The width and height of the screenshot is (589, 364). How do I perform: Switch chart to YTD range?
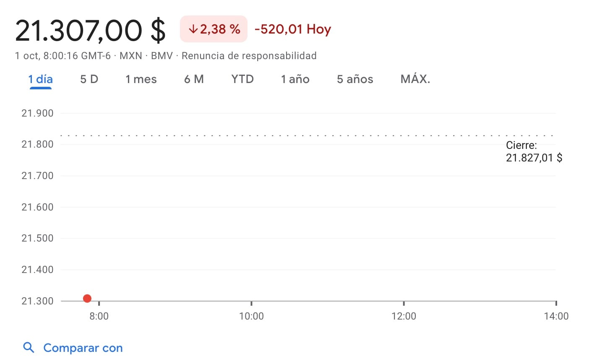tap(242, 79)
